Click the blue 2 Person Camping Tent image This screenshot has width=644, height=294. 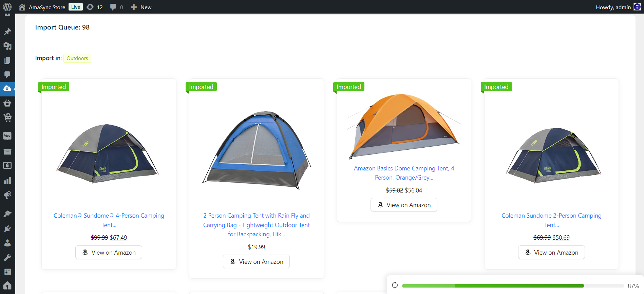[x=257, y=150]
